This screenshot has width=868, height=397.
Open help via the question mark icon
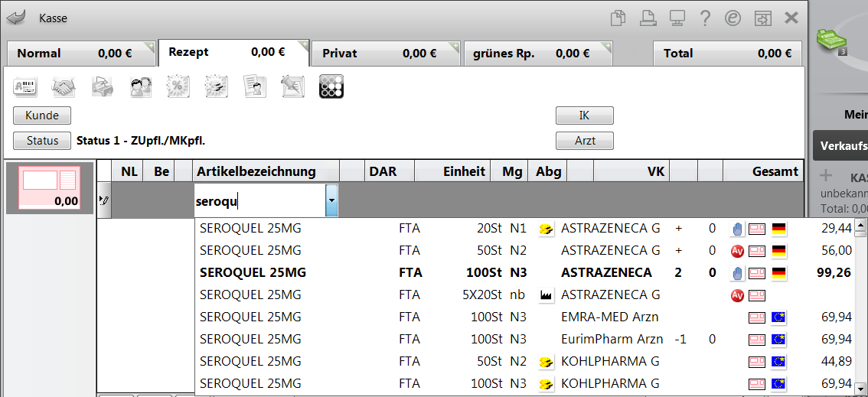point(705,18)
